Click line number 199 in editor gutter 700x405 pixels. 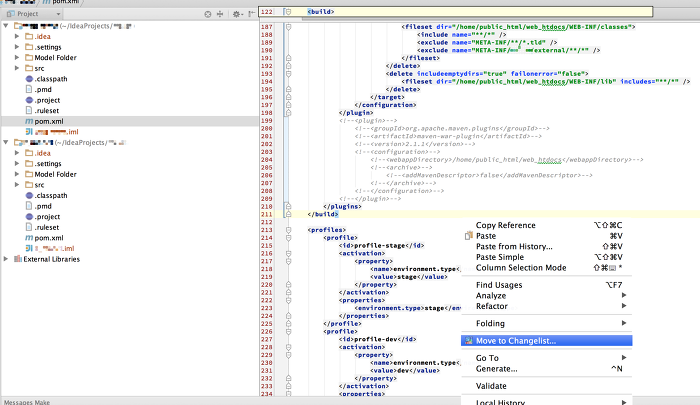[267, 121]
